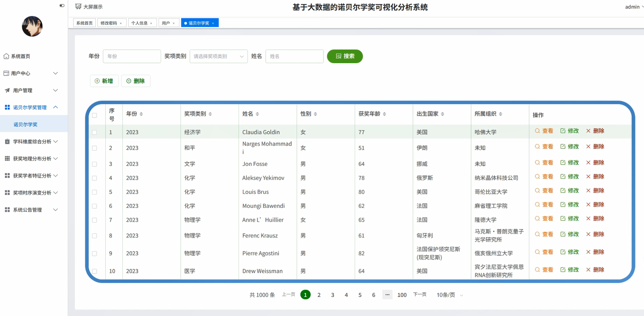This screenshot has width=644, height=316.
Task: Close the 诺贝尔学奖 tab
Action: pyautogui.click(x=213, y=23)
